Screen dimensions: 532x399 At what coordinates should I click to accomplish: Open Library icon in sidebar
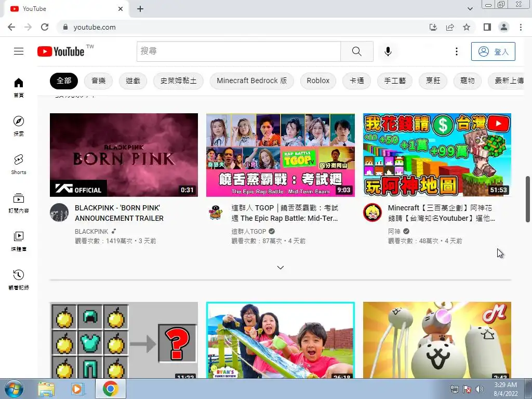[x=19, y=241]
